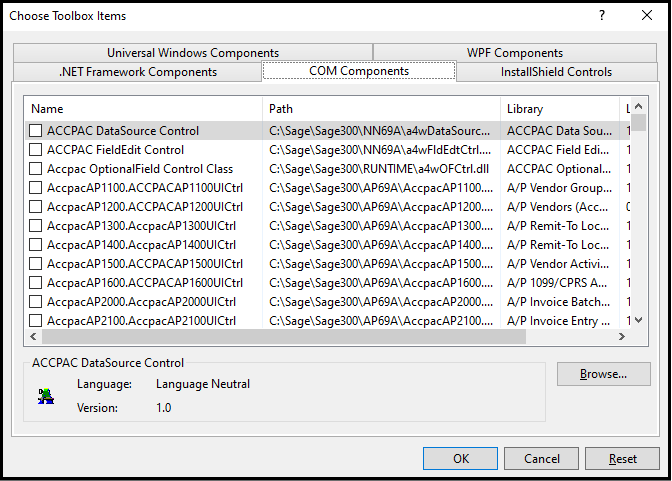Viewport: 672px width, 481px height.
Task: Click the AccpacAP2000 path cell
Action: coord(381,302)
